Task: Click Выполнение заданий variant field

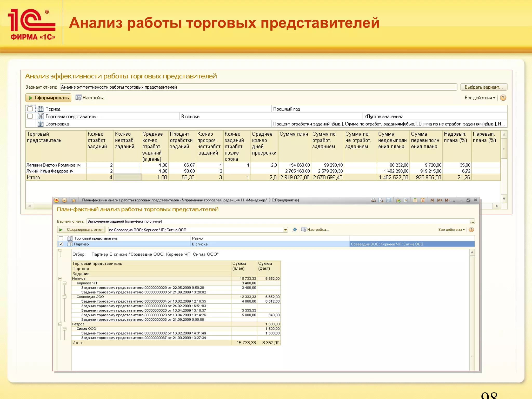Action: (x=278, y=221)
